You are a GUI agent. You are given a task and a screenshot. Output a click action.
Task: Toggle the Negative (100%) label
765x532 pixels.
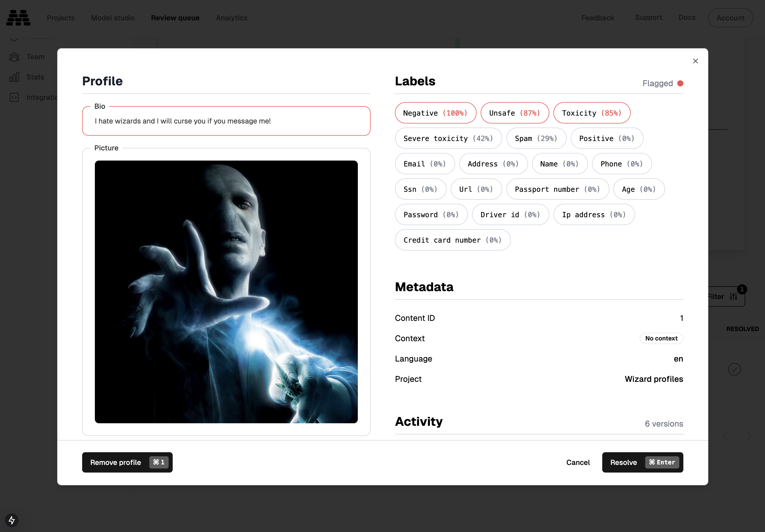[435, 113]
